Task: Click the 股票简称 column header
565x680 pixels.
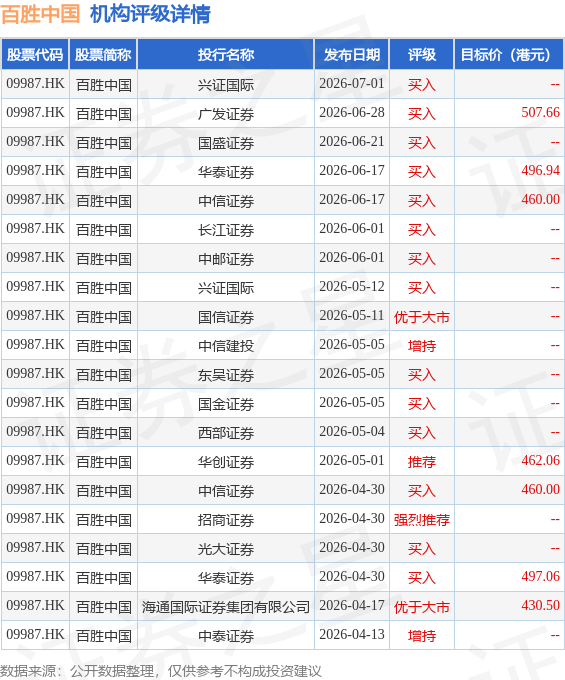Action: pos(103,55)
